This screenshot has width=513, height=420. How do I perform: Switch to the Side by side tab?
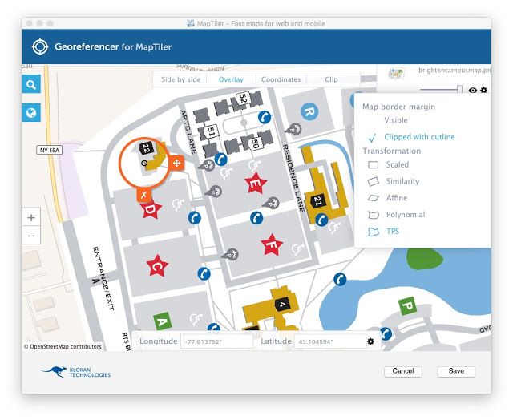(180, 79)
